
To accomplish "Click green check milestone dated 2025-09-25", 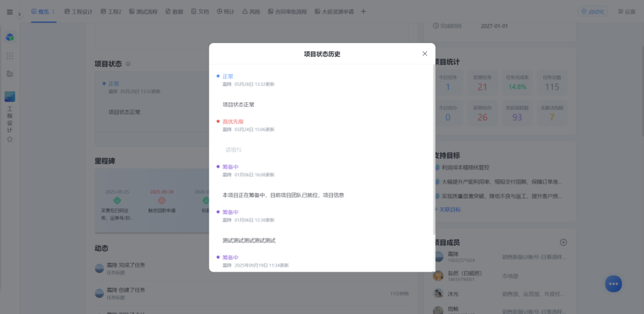I will coord(117,201).
